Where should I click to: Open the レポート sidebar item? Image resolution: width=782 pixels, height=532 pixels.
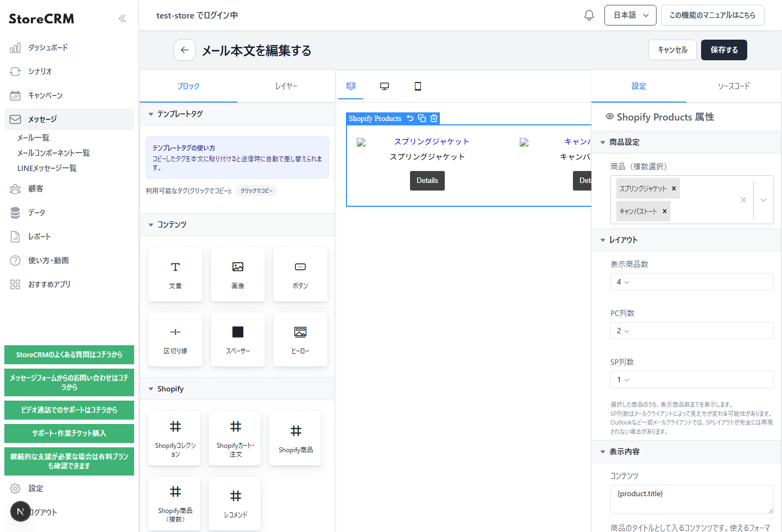[69, 237]
